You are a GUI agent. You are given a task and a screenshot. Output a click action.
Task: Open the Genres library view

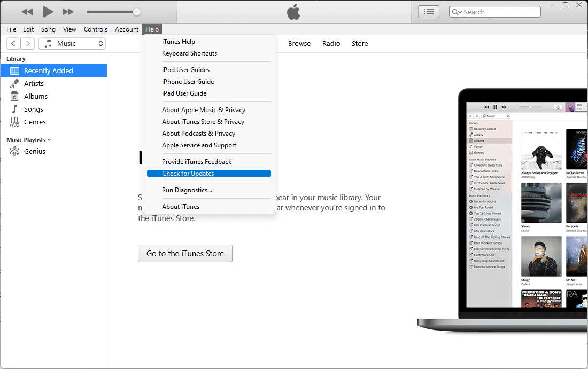[35, 122]
